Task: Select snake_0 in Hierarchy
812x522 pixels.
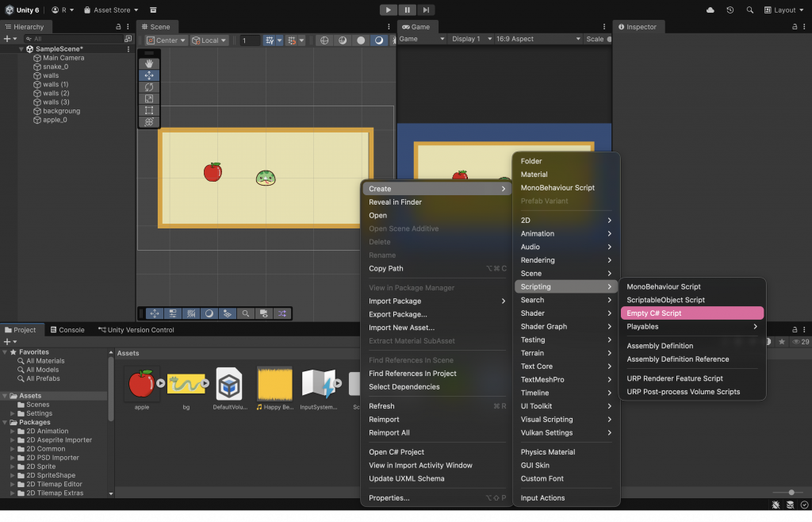Action: (x=56, y=67)
